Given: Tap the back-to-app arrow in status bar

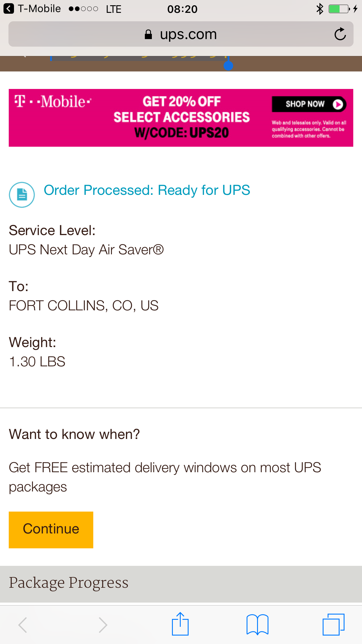Looking at the screenshot, I should 9,9.
